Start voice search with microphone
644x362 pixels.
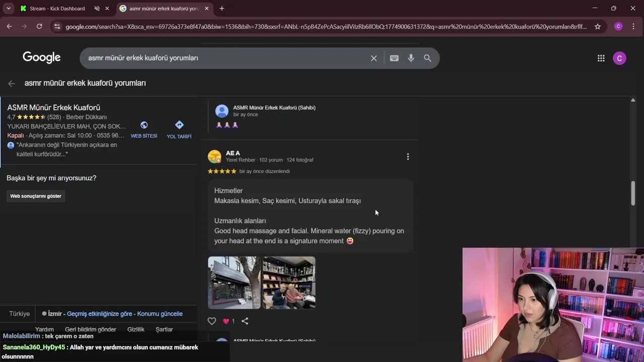click(411, 58)
